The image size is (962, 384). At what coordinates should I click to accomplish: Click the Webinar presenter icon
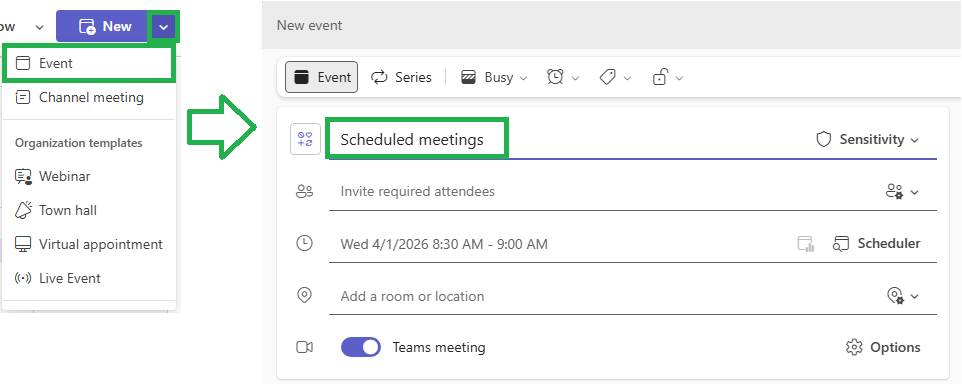pyautogui.click(x=23, y=177)
